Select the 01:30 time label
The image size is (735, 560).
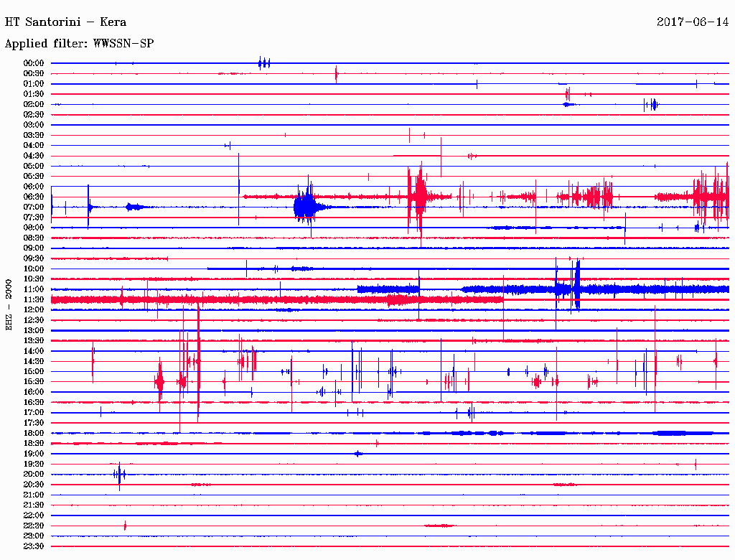tap(34, 94)
